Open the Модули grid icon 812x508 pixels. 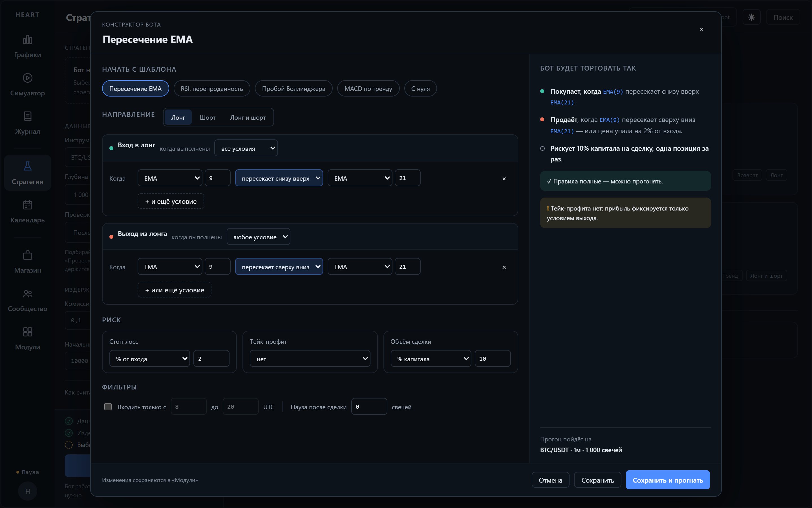pyautogui.click(x=28, y=332)
